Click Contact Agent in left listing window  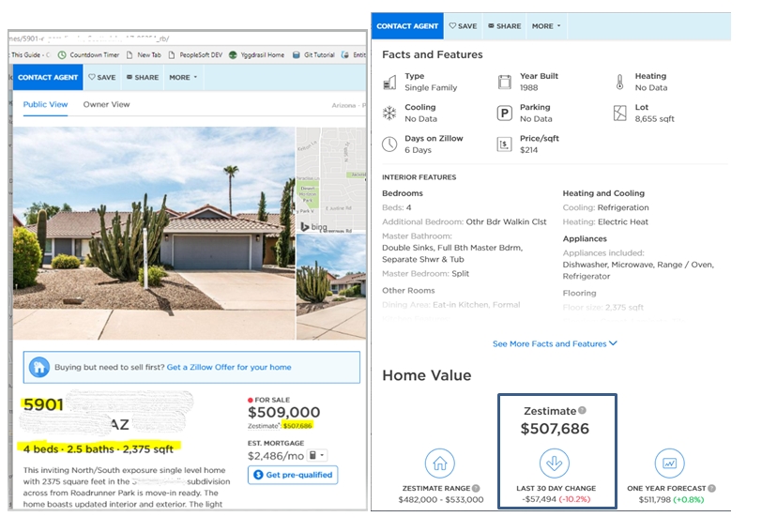[48, 77]
